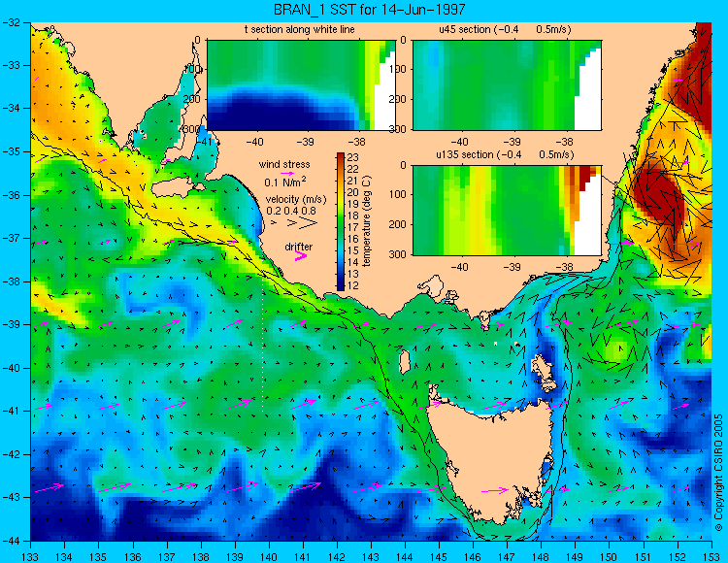Click the temperature color scale bar
Screen dimensions: 728x563
(x=341, y=222)
